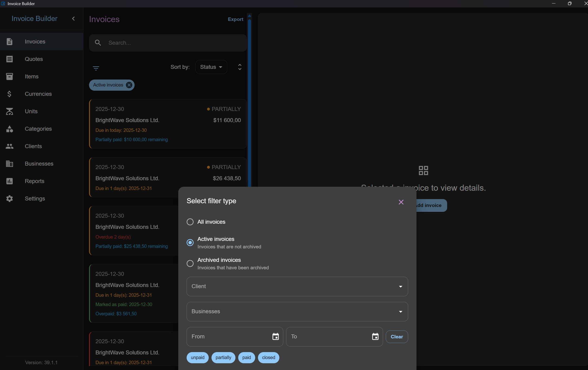Click the Search input field
The width and height of the screenshot is (588, 370).
(168, 43)
